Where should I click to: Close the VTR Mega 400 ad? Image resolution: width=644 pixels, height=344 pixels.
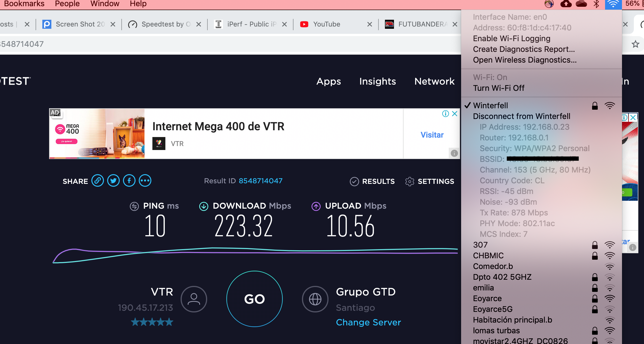pyautogui.click(x=455, y=114)
